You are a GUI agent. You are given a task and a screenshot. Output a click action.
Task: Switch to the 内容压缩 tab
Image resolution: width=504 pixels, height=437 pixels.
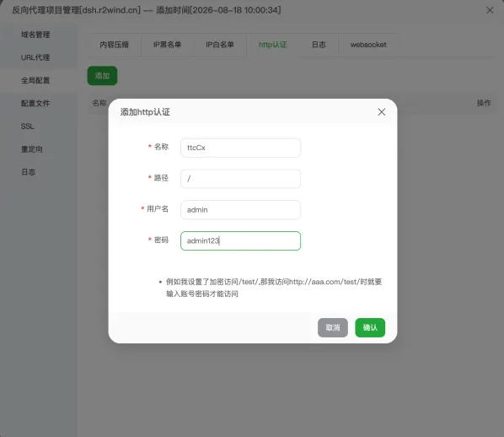114,45
